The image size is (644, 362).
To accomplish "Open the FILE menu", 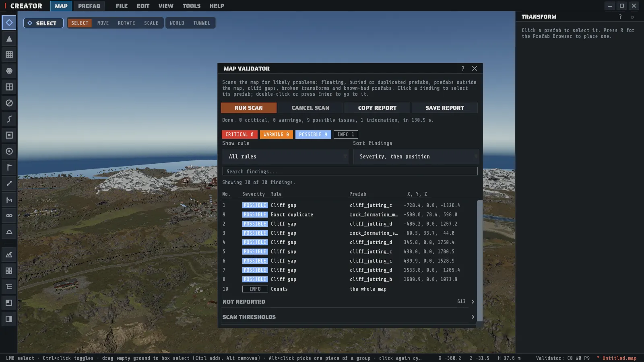I will pos(122,6).
